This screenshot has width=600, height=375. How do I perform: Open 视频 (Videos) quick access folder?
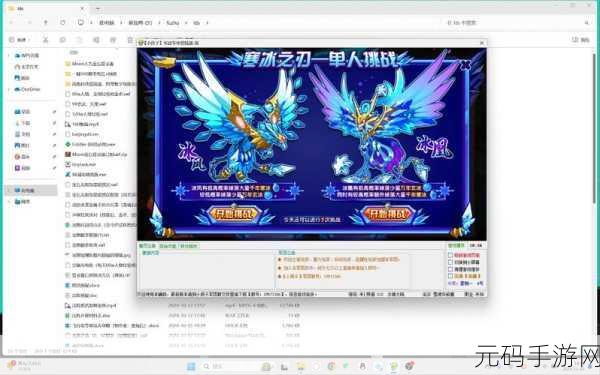[22, 168]
